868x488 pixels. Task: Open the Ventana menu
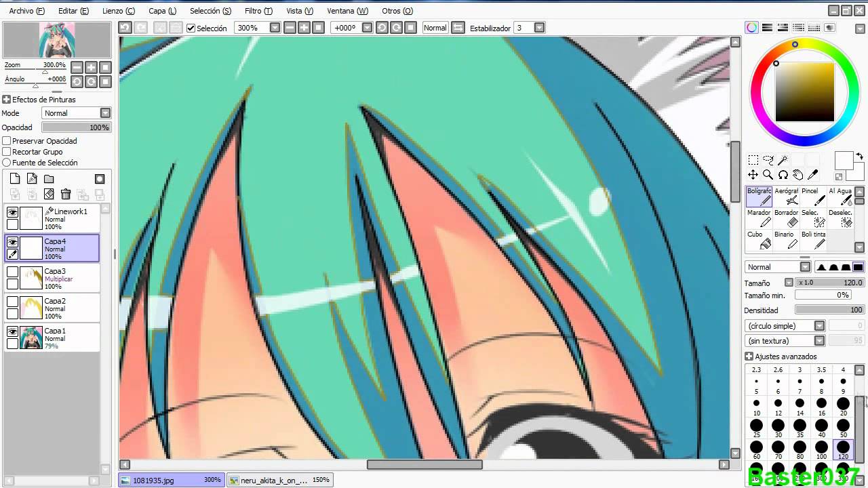pyautogui.click(x=348, y=11)
